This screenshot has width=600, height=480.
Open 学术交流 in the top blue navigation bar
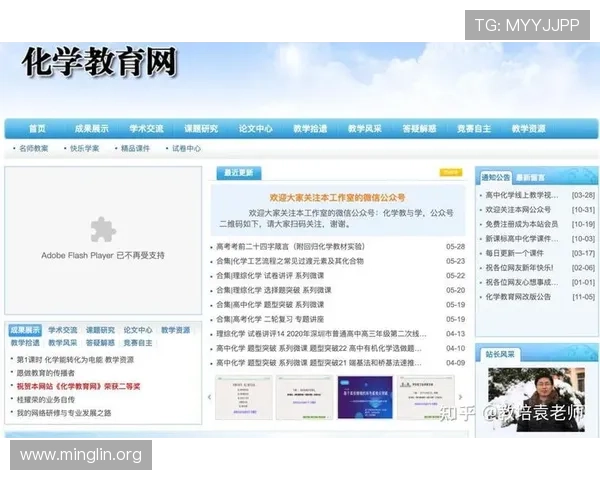pos(146,129)
